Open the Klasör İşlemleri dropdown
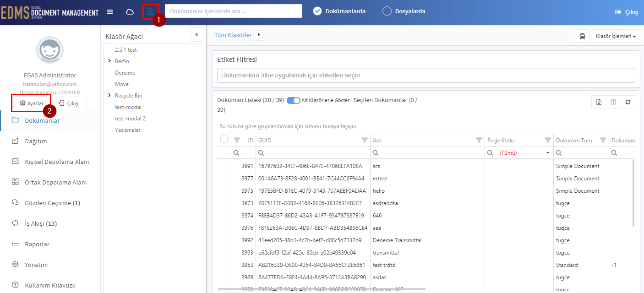 point(616,36)
